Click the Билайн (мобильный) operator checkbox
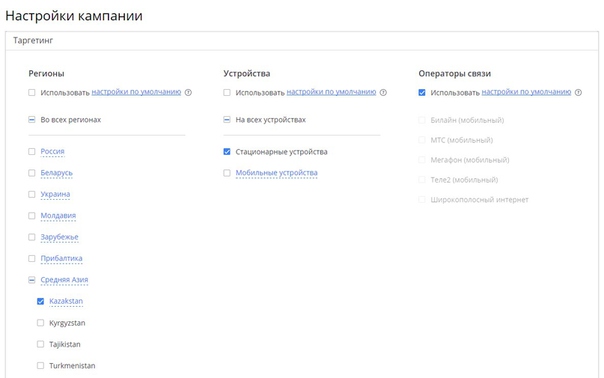Viewport: 604px width, 378px height. click(422, 120)
